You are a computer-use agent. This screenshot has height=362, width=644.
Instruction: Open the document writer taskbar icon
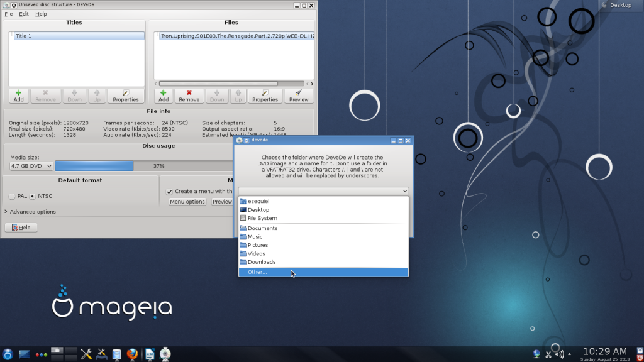150,354
